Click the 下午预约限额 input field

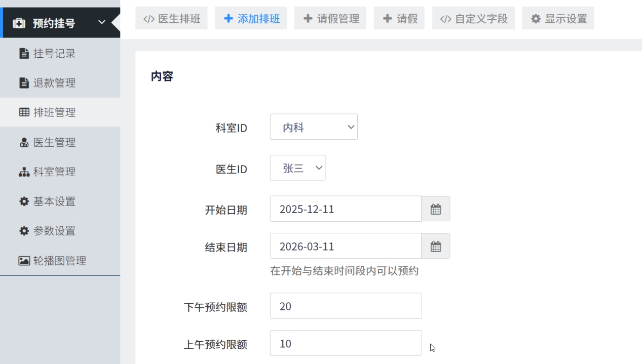(x=346, y=306)
